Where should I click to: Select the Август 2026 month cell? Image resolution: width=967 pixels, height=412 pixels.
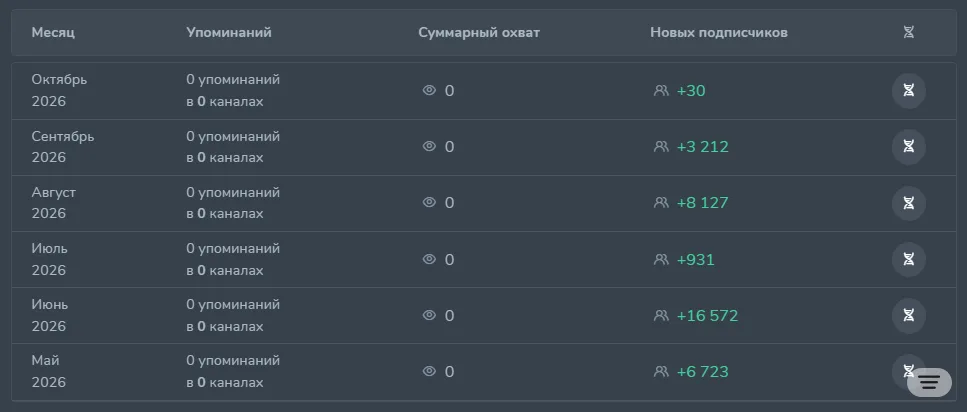coord(54,203)
